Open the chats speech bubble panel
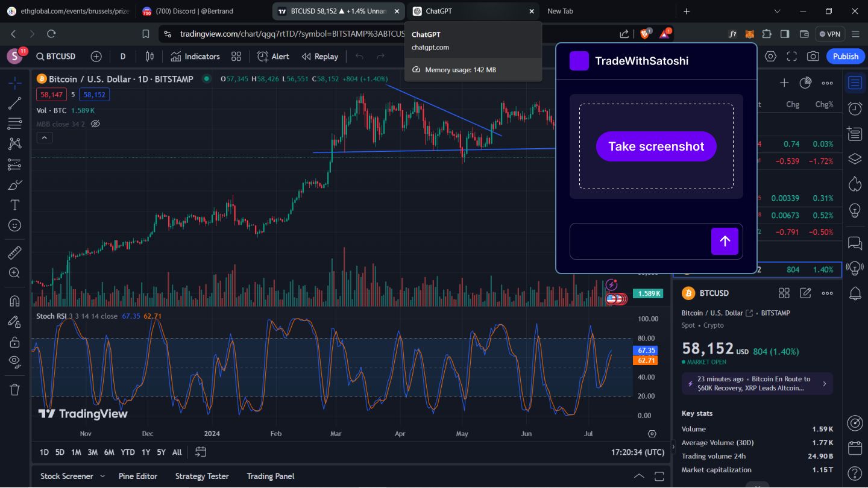The height and width of the screenshot is (488, 868). point(855,243)
